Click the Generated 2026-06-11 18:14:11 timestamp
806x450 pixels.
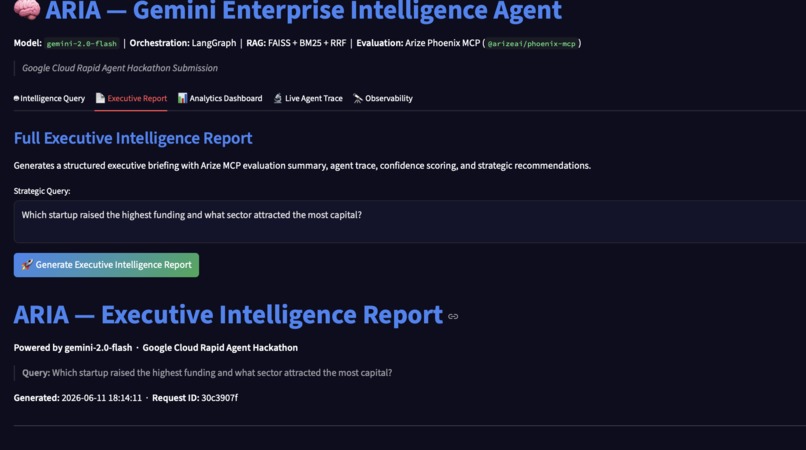[x=78, y=398]
